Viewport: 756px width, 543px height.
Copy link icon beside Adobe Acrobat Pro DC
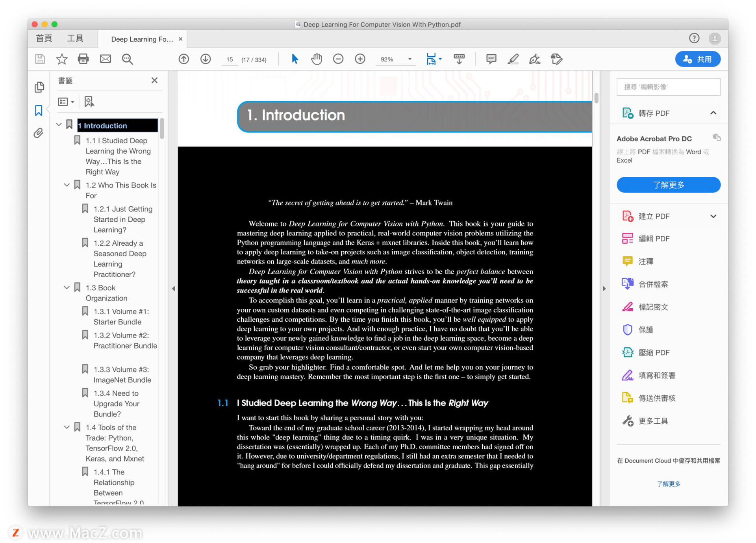tap(717, 137)
